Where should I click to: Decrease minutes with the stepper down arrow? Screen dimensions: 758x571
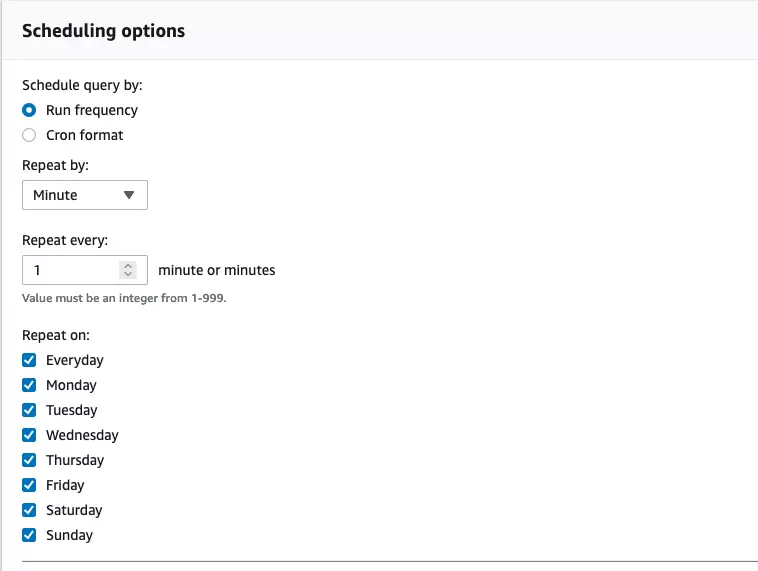127,274
